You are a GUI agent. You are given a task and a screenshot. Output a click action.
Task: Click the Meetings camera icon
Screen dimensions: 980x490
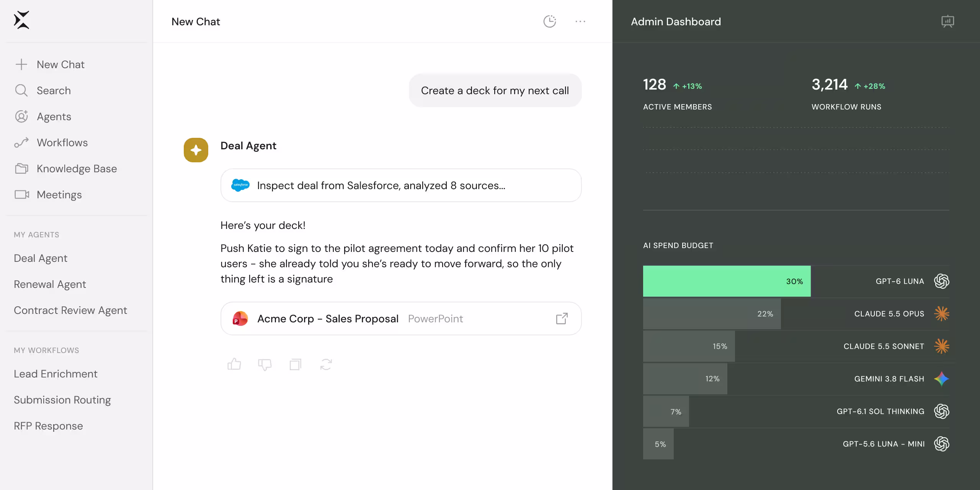click(x=22, y=194)
